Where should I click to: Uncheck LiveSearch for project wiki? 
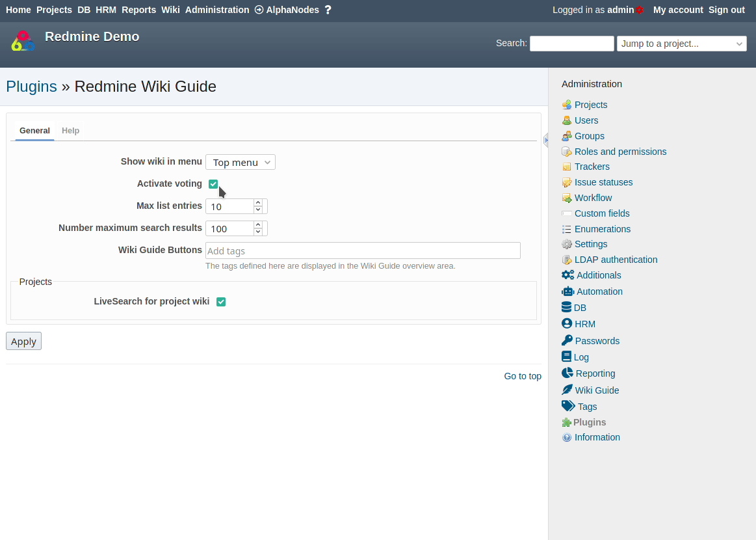pyautogui.click(x=221, y=301)
